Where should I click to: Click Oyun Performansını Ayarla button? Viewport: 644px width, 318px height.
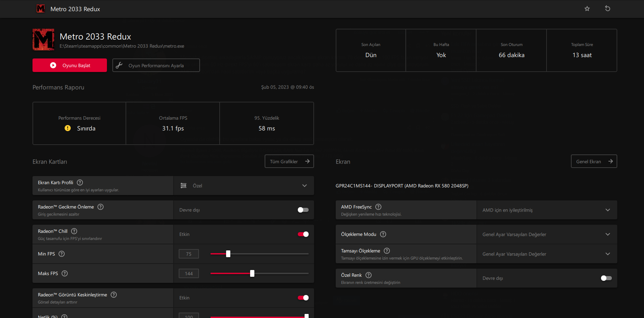(156, 65)
